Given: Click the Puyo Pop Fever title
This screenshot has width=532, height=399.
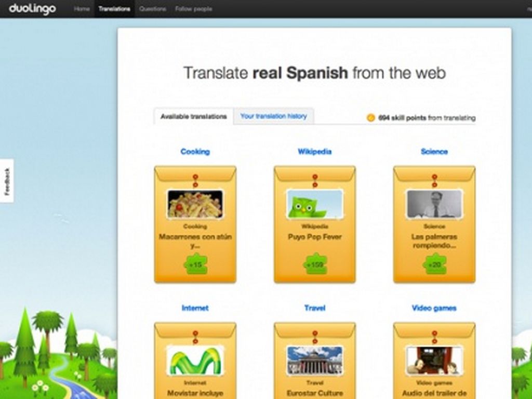Looking at the screenshot, I should point(315,237).
